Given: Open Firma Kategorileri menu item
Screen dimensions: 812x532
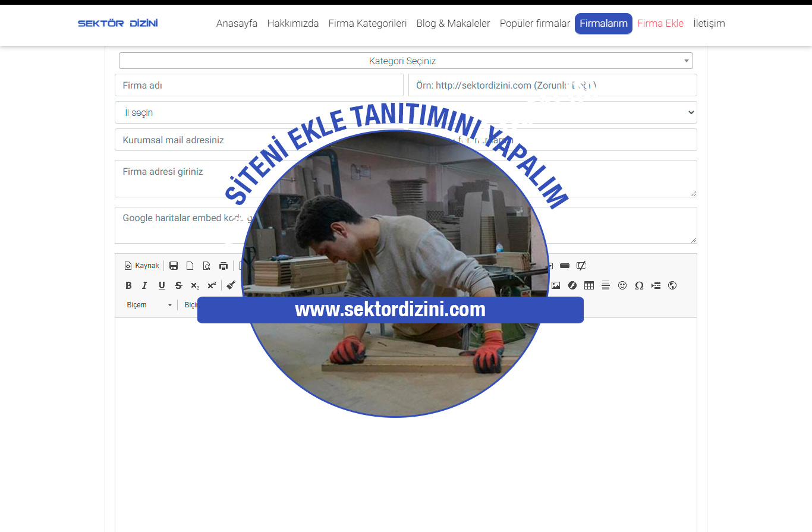Looking at the screenshot, I should 367,23.
